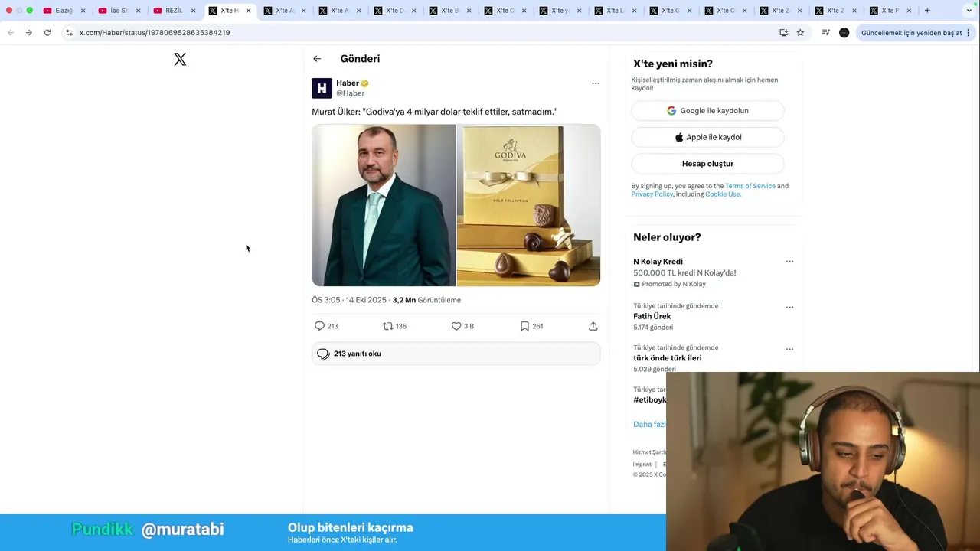
Task: Click the Hesap oluştur button
Action: (x=707, y=164)
